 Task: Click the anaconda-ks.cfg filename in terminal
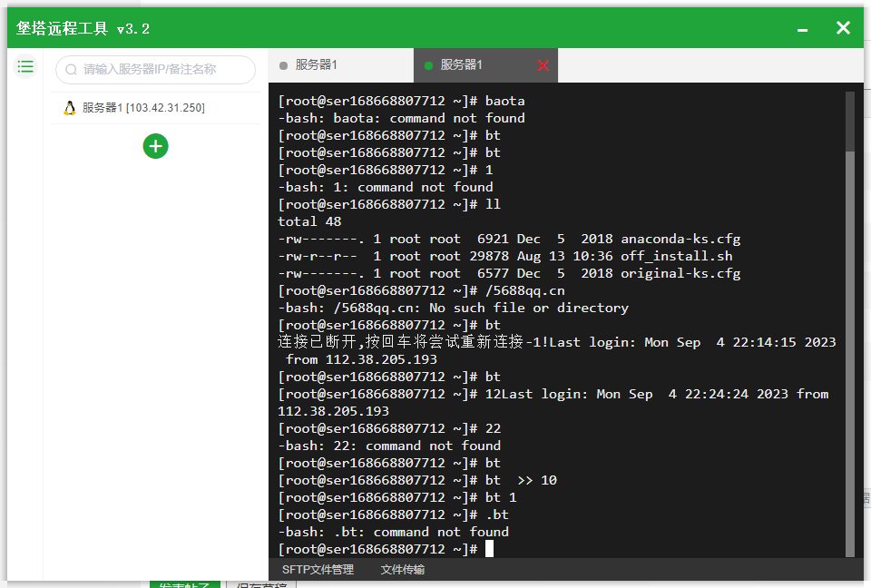point(680,239)
